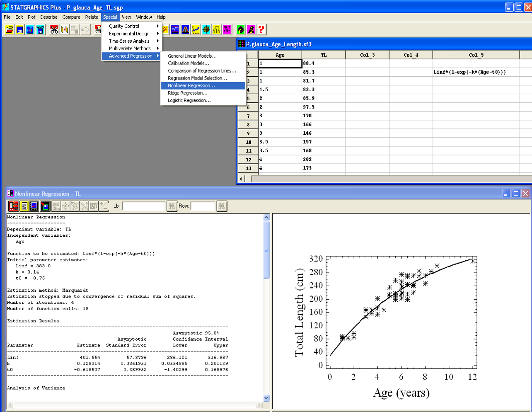Select the Advanced Regression menu entry
This screenshot has width=532, height=412.
pyautogui.click(x=132, y=56)
